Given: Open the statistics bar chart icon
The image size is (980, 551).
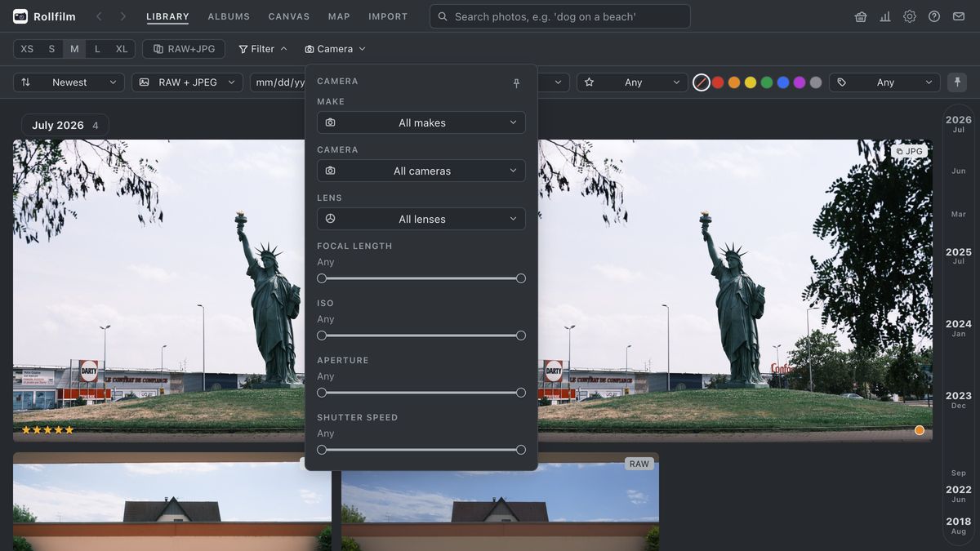Looking at the screenshot, I should pos(885,16).
